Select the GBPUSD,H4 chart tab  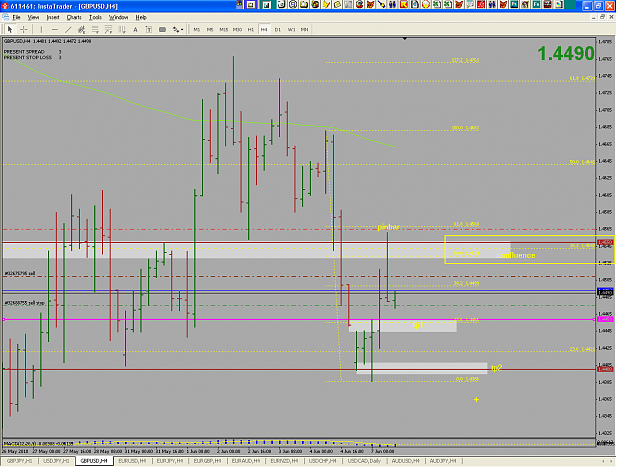coord(94,461)
